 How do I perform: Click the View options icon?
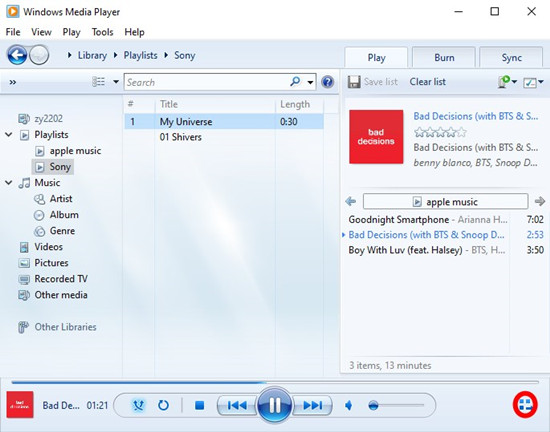[x=98, y=82]
